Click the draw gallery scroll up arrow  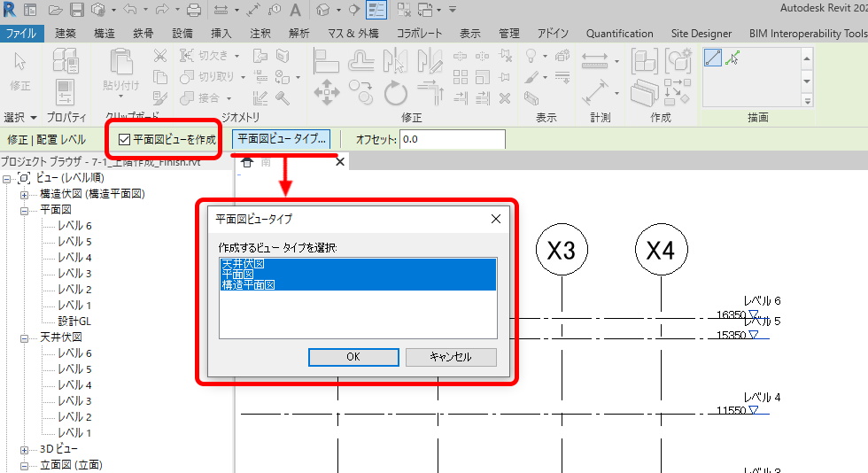807,58
